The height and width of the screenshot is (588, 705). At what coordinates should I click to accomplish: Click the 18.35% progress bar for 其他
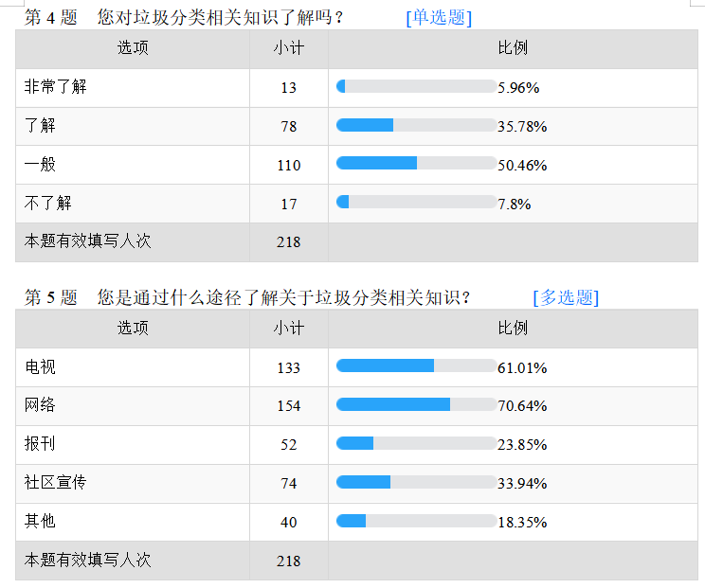[x=416, y=521]
